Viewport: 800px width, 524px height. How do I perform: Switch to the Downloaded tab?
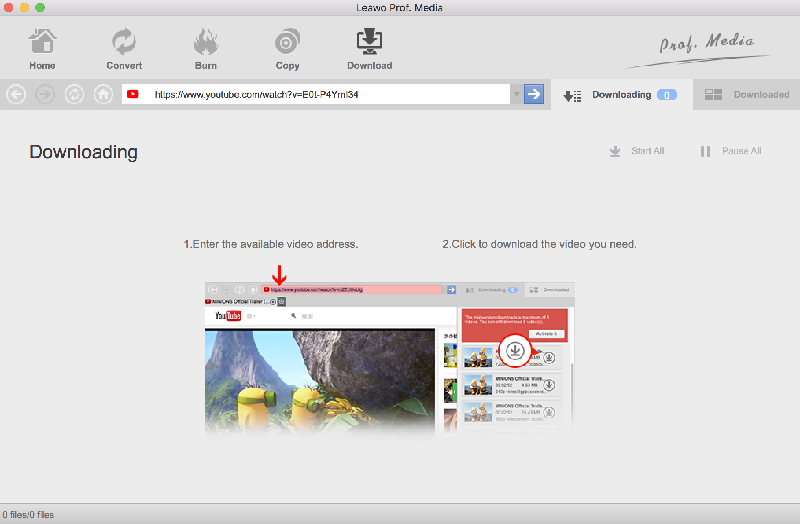(x=747, y=95)
